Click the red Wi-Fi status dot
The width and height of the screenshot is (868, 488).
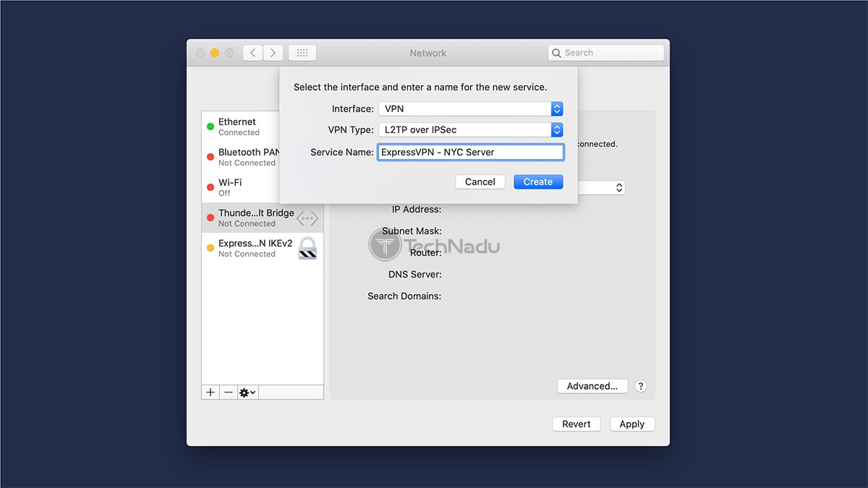[210, 187]
